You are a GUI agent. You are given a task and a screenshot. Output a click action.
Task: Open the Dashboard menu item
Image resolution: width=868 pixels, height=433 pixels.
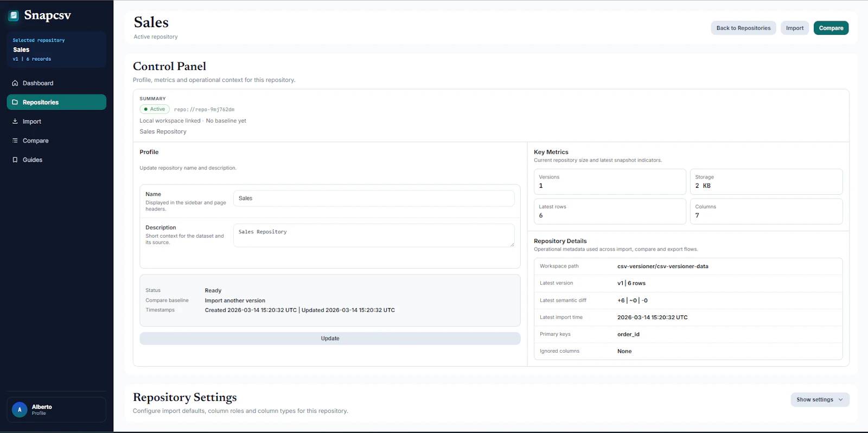[56, 83]
